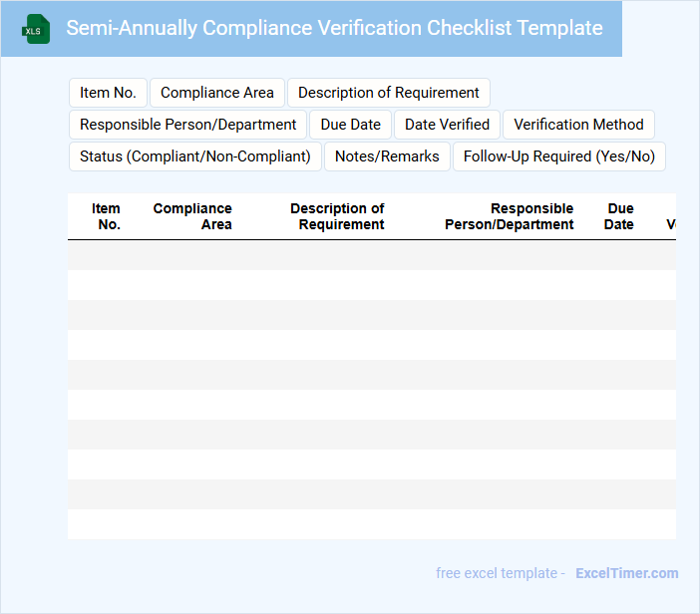Choose the 'Follow-Up Required (Yes/No)' tag
Viewport: 700px width, 614px height.
[559, 156]
